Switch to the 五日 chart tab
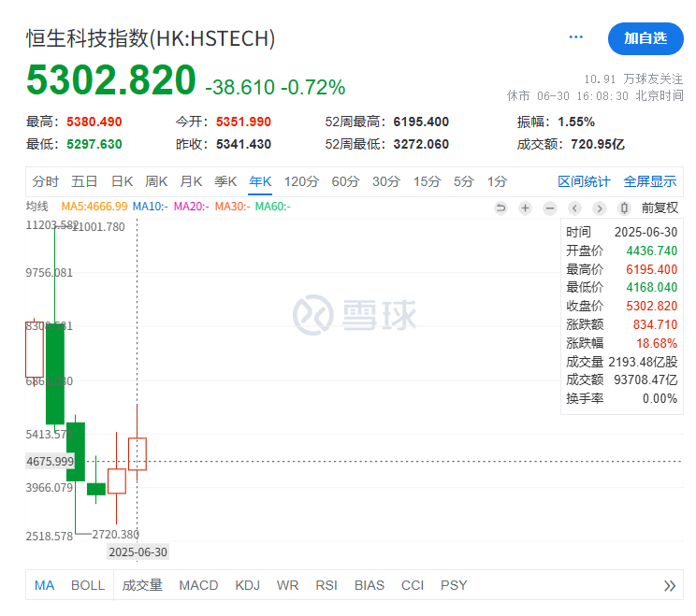The image size is (696, 616). pos(84,181)
